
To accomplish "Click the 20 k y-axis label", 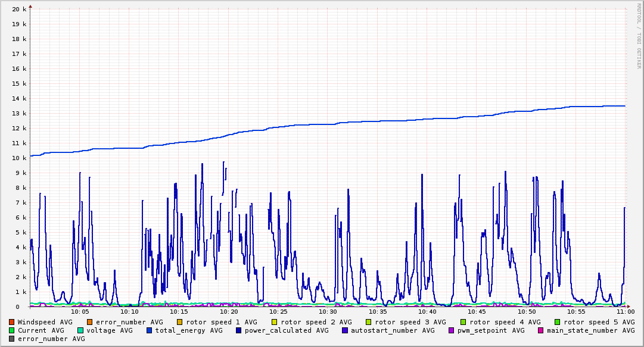I will 19,9.
